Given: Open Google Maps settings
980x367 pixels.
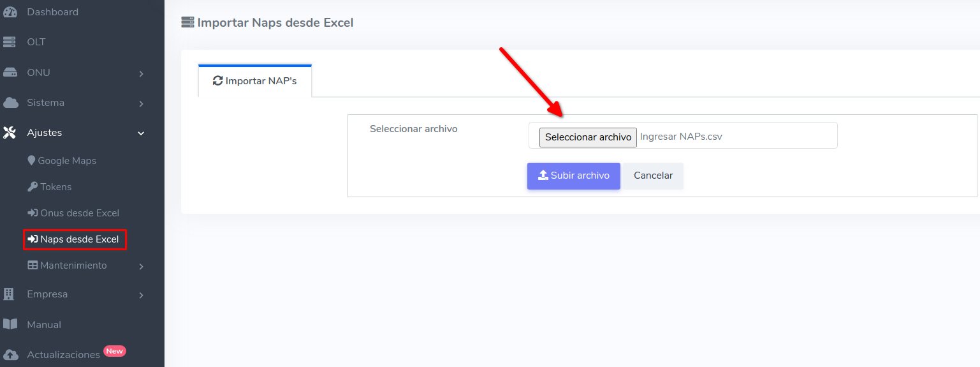Looking at the screenshot, I should coord(66,161).
